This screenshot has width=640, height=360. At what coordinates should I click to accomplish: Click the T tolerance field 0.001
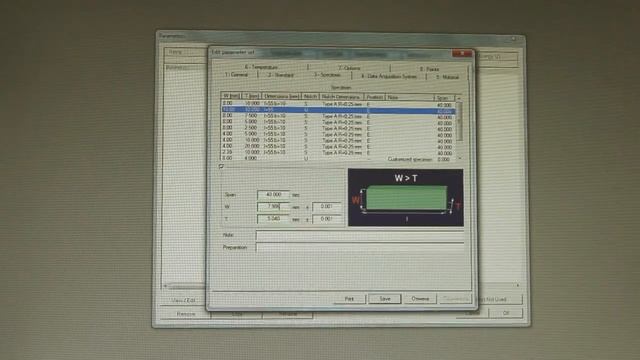[327, 219]
